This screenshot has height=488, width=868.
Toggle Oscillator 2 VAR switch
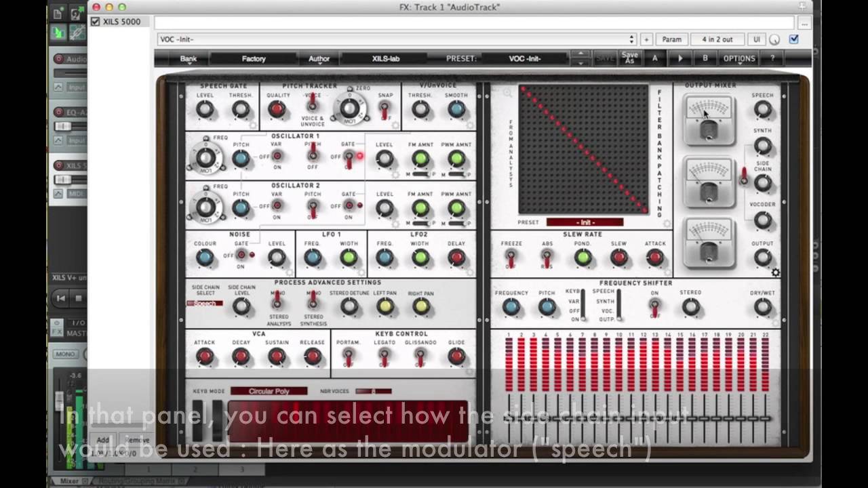pos(277,205)
